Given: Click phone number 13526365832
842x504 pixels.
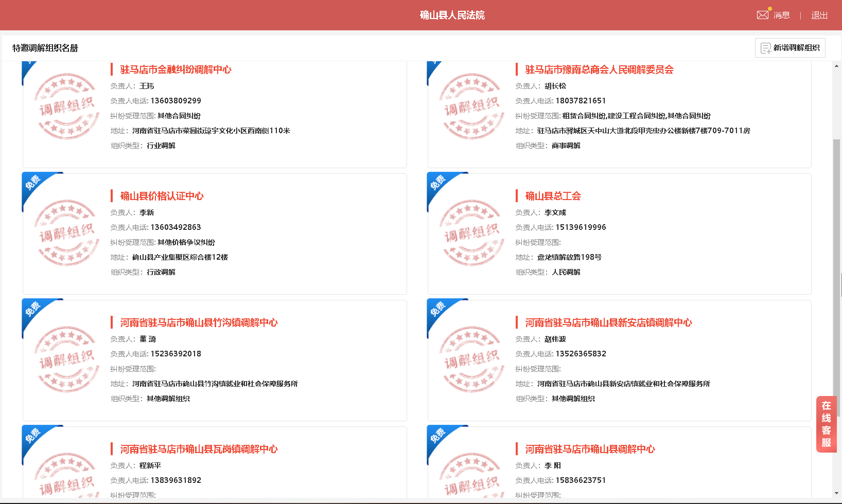Looking at the screenshot, I should 581,354.
